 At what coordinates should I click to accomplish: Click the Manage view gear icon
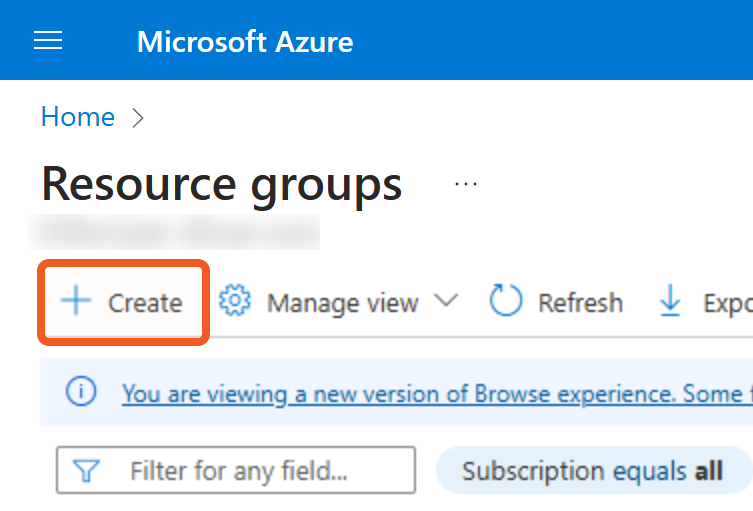click(x=235, y=301)
